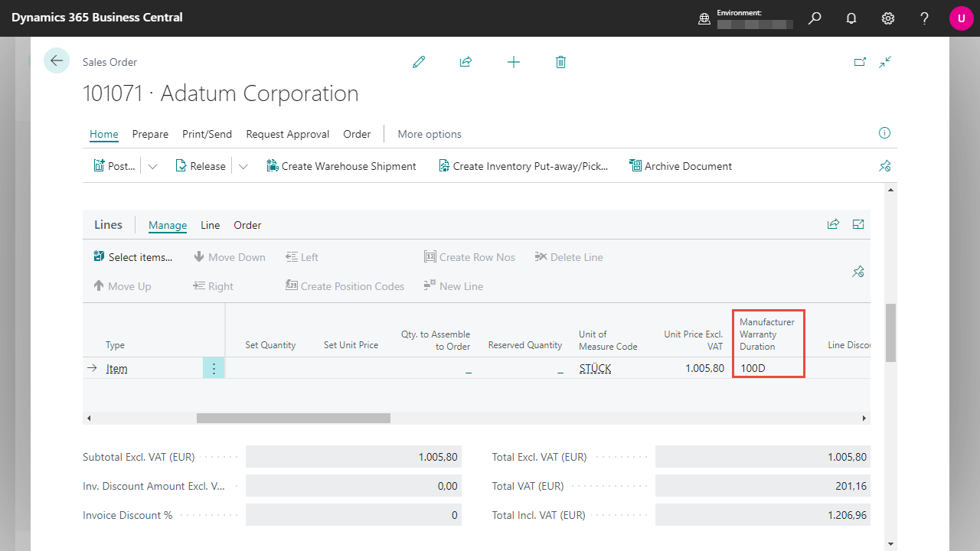The height and width of the screenshot is (551, 980).
Task: Show row options for the Item line
Action: (214, 368)
